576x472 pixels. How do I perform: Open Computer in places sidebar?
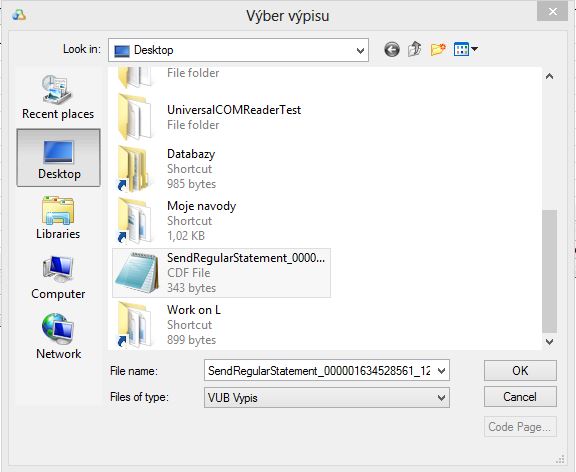[58, 278]
